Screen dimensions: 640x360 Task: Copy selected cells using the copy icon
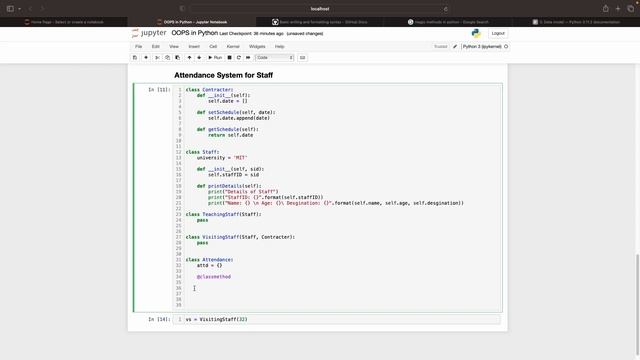(167, 58)
